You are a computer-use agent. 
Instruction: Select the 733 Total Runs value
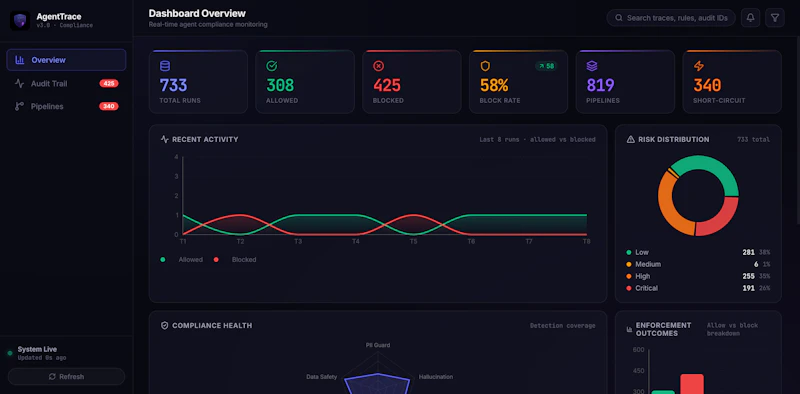(x=173, y=85)
